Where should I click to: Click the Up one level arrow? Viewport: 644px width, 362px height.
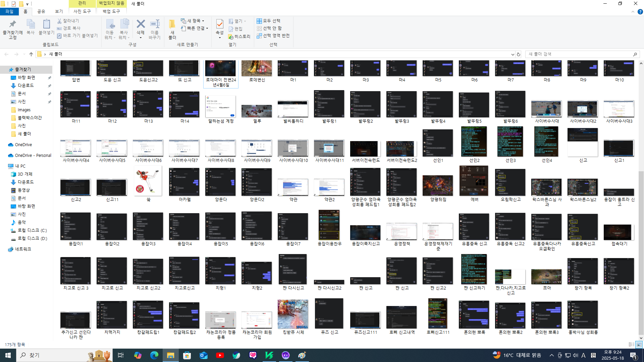click(31, 54)
